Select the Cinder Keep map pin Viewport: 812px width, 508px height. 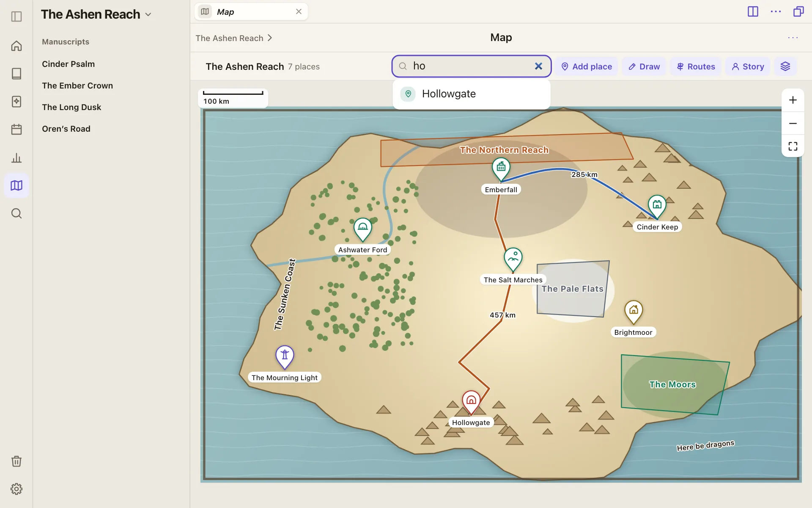coord(657,207)
